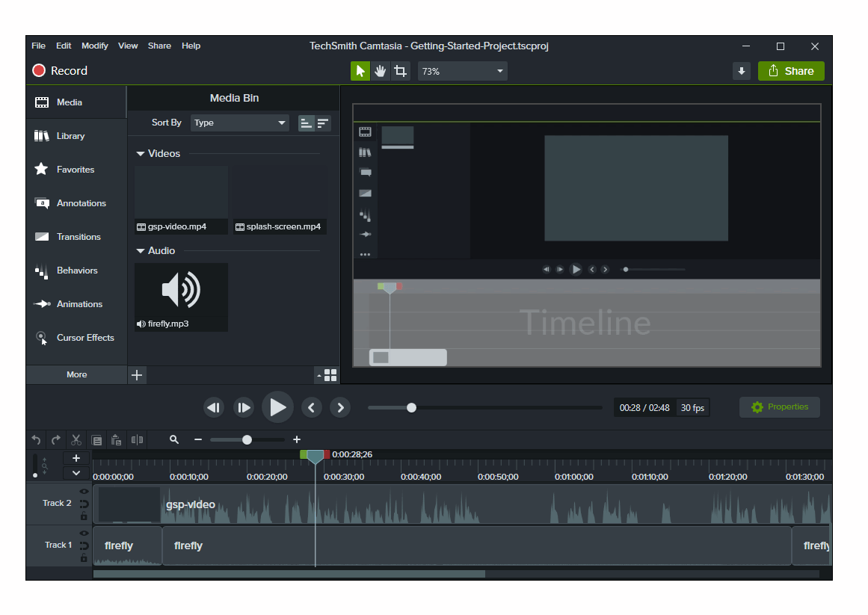Click the 30 fps frame rate
The image size is (868, 615).
coord(692,407)
